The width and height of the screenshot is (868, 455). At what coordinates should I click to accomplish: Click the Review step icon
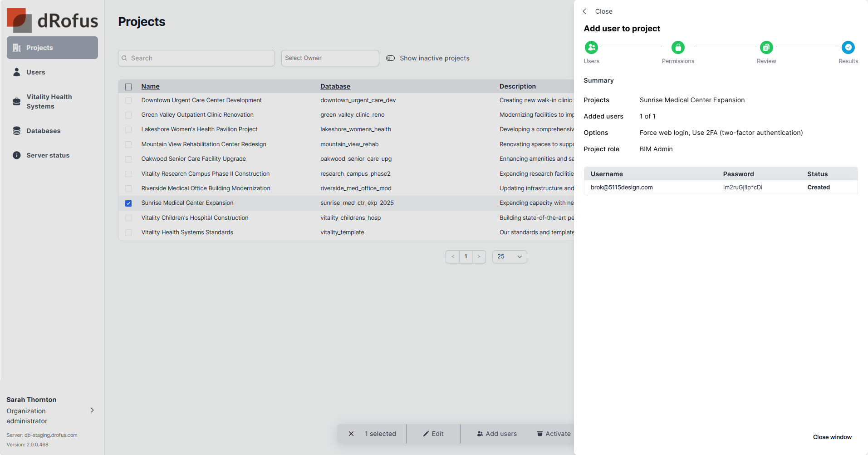click(766, 47)
